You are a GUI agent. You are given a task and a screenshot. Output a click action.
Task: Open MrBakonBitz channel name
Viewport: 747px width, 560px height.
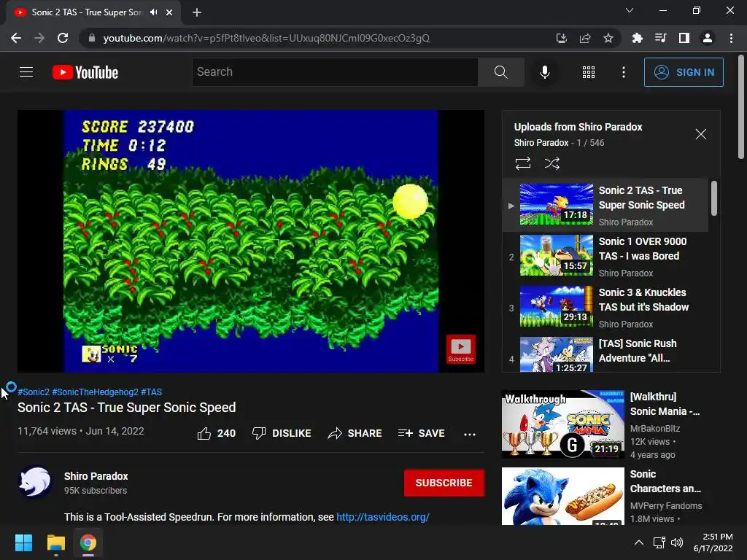point(655,429)
